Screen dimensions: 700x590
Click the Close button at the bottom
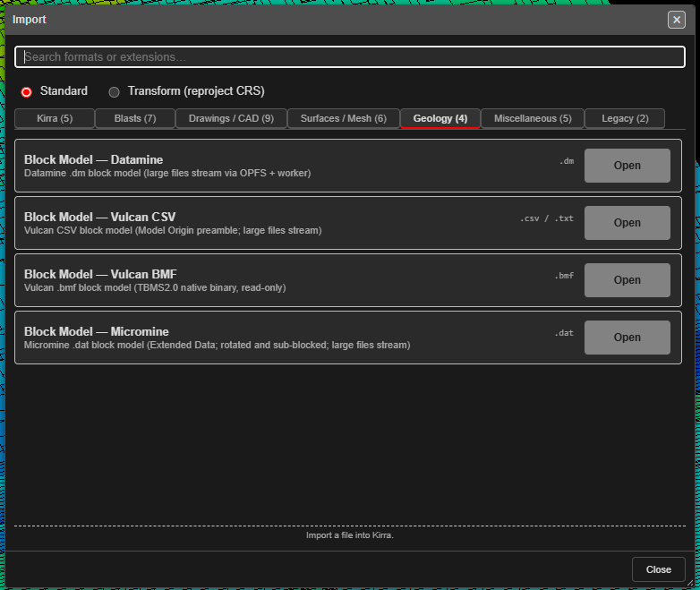pos(659,569)
